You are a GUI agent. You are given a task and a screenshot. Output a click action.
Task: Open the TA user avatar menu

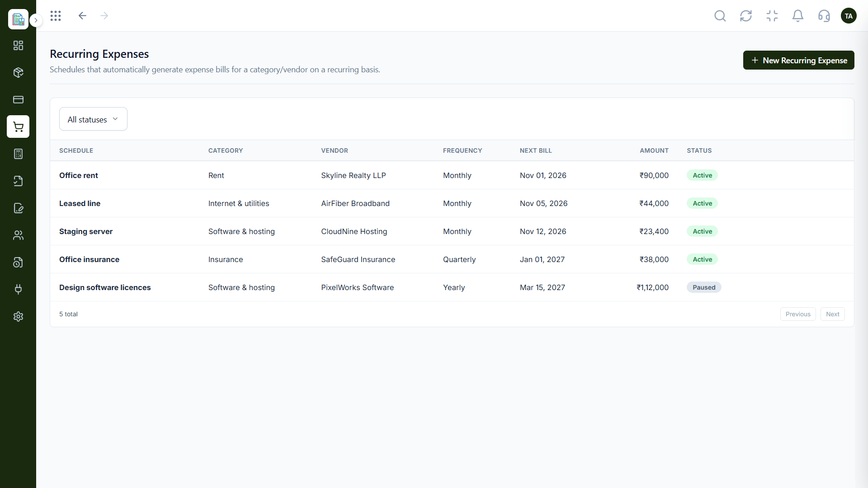(849, 16)
